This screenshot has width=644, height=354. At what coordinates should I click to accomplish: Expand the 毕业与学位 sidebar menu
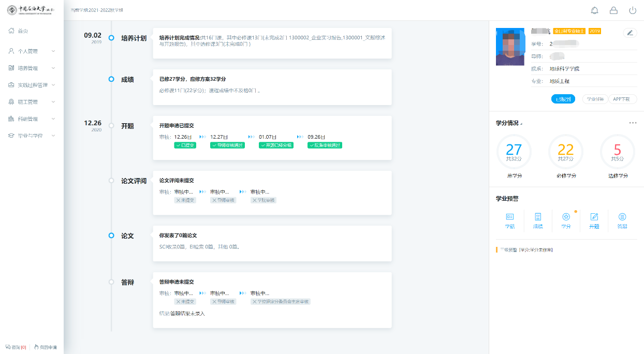click(x=31, y=136)
